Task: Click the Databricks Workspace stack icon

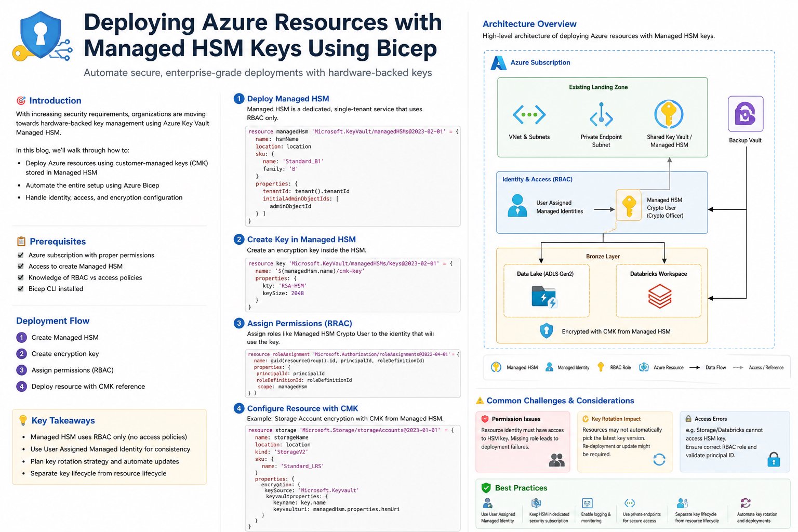Action: [659, 296]
